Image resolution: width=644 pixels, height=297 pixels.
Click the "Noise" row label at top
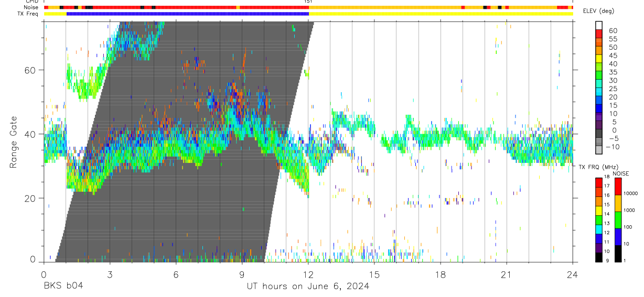point(31,7)
